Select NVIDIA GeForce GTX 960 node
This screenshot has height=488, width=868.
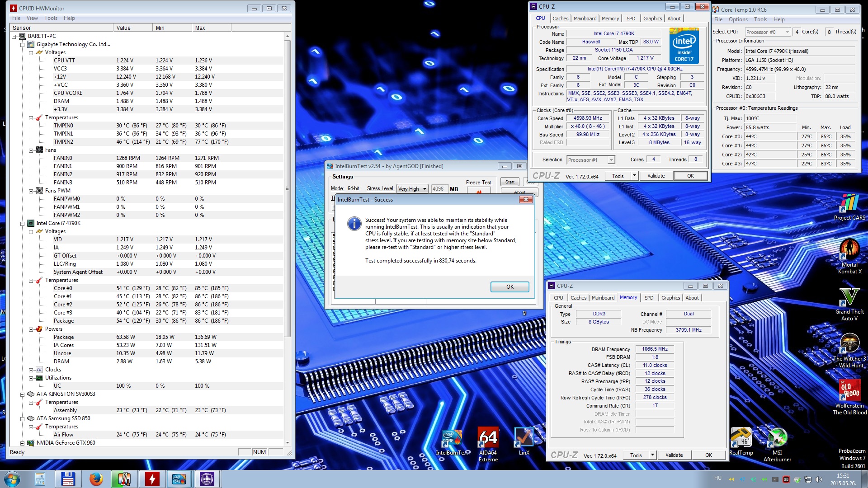(66, 443)
